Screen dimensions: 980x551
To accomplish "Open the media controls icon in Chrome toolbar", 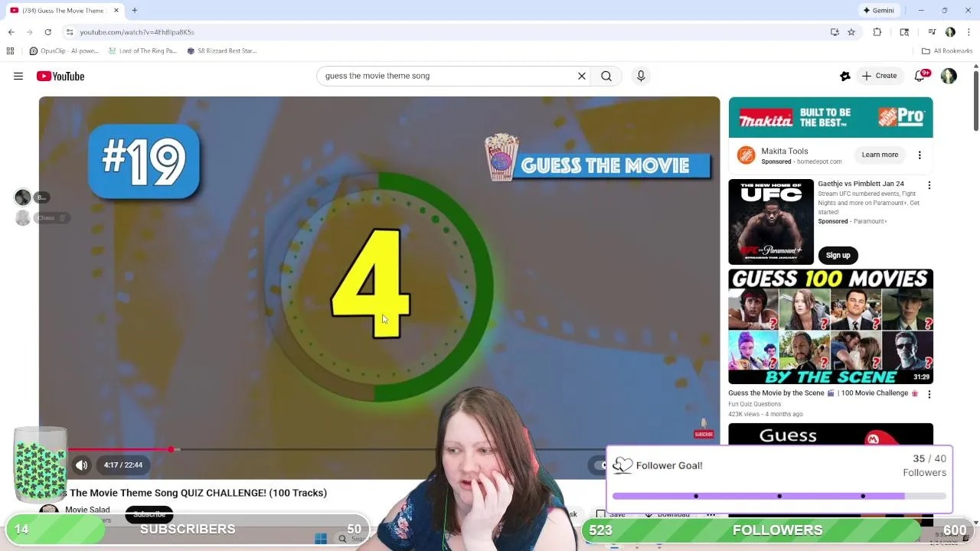I will pyautogui.click(x=932, y=32).
